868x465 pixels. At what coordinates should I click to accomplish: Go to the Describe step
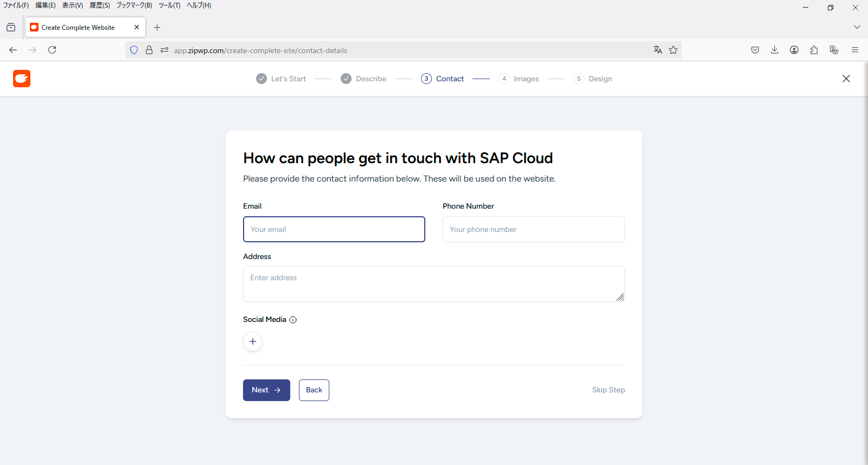pyautogui.click(x=363, y=79)
